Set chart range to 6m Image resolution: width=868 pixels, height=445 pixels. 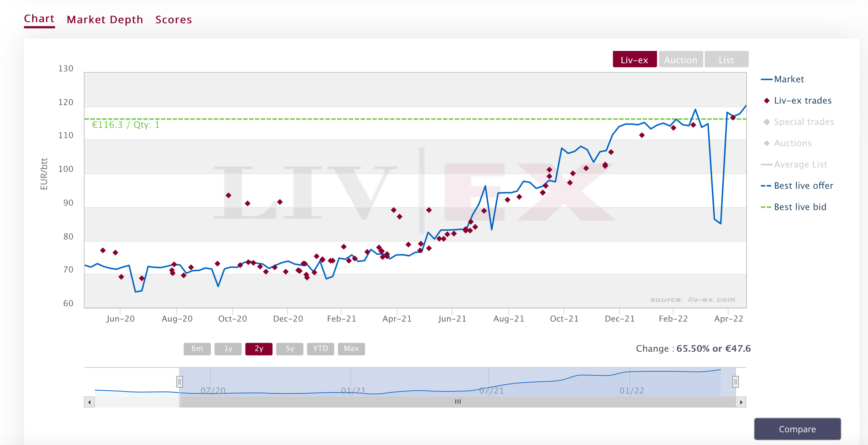pos(197,349)
